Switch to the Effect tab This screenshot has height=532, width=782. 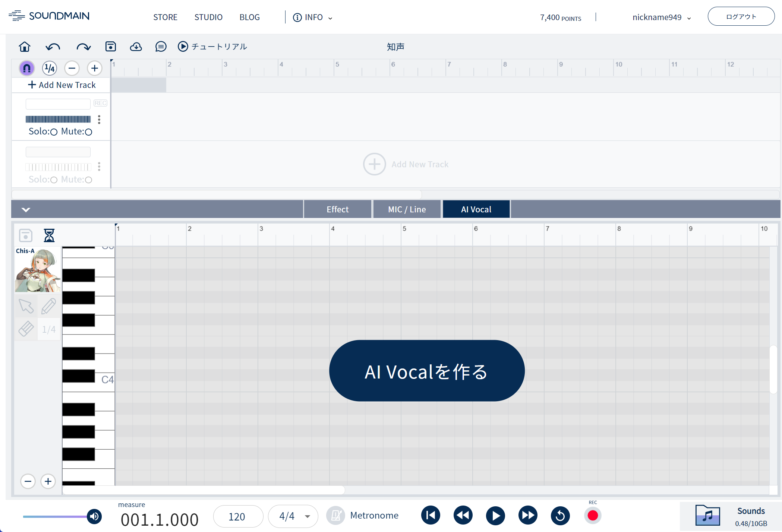337,209
